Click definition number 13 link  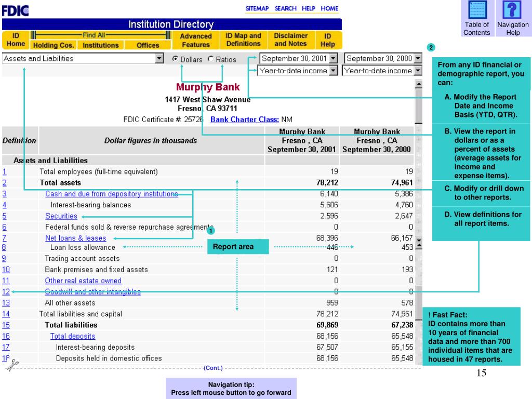click(6, 303)
